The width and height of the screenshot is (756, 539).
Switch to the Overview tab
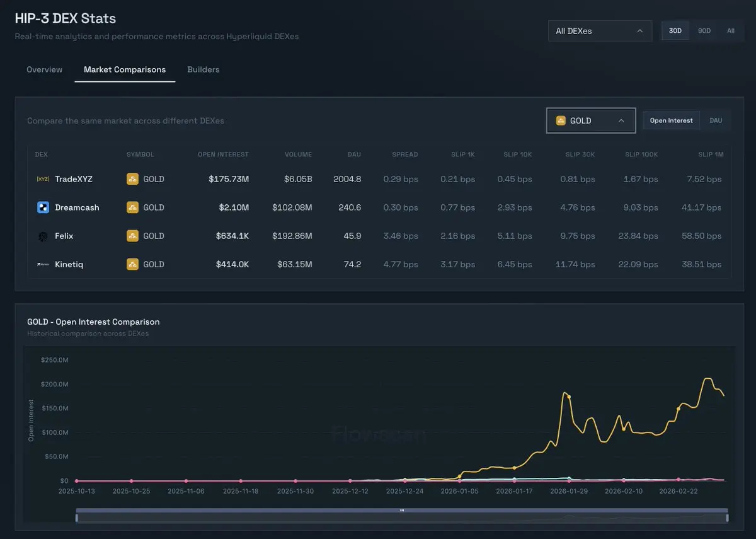tap(44, 69)
